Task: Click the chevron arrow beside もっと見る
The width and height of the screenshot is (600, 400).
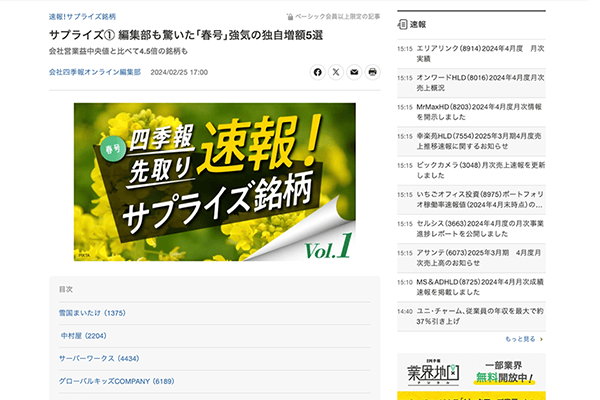Action: [541, 339]
